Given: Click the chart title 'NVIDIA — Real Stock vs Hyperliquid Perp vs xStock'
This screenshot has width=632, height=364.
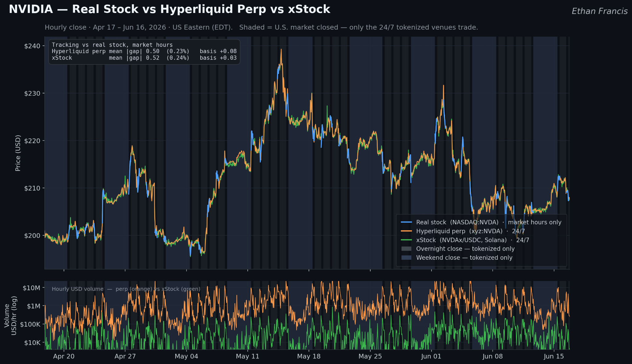Looking at the screenshot, I should (169, 9).
